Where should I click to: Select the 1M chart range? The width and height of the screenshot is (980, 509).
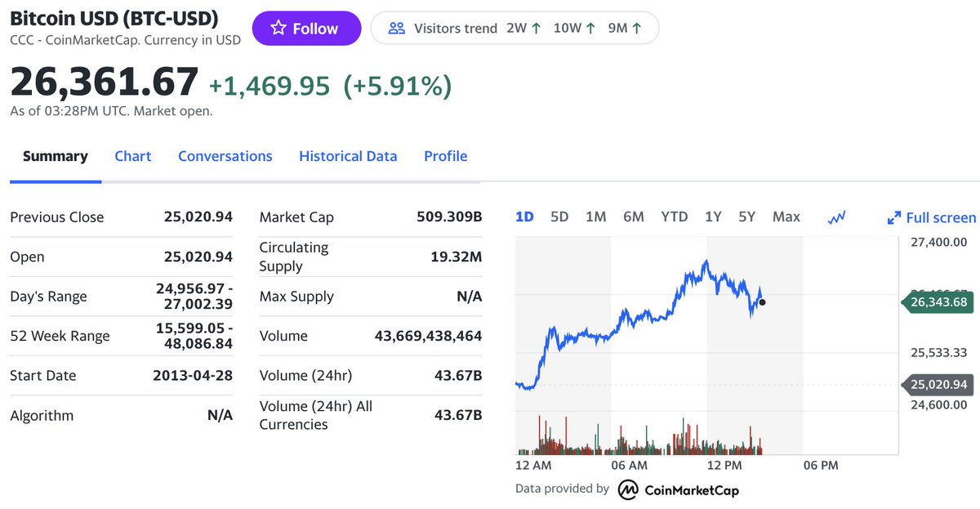[x=595, y=217]
